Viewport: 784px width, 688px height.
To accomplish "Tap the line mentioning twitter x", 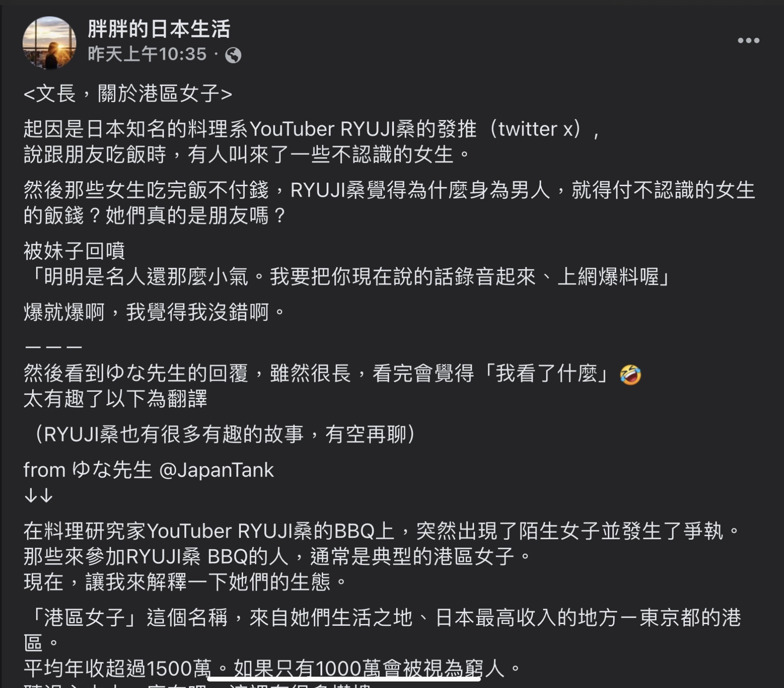I will tap(312, 129).
